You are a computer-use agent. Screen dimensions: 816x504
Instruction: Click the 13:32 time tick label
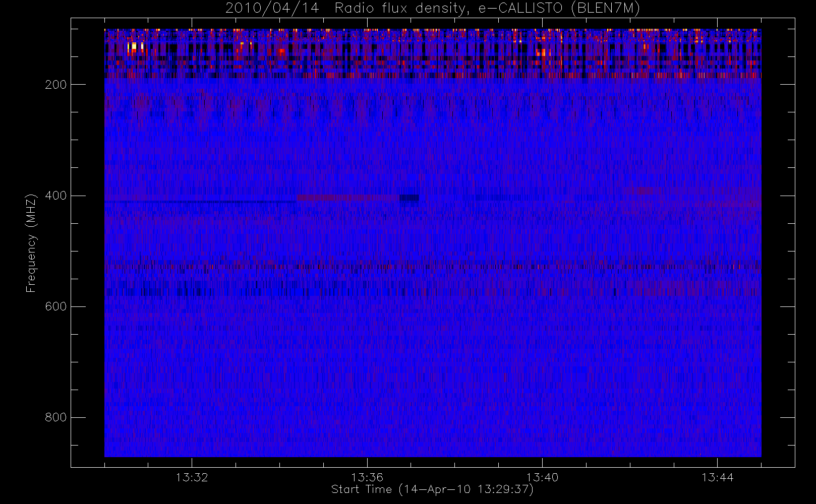tap(192, 477)
